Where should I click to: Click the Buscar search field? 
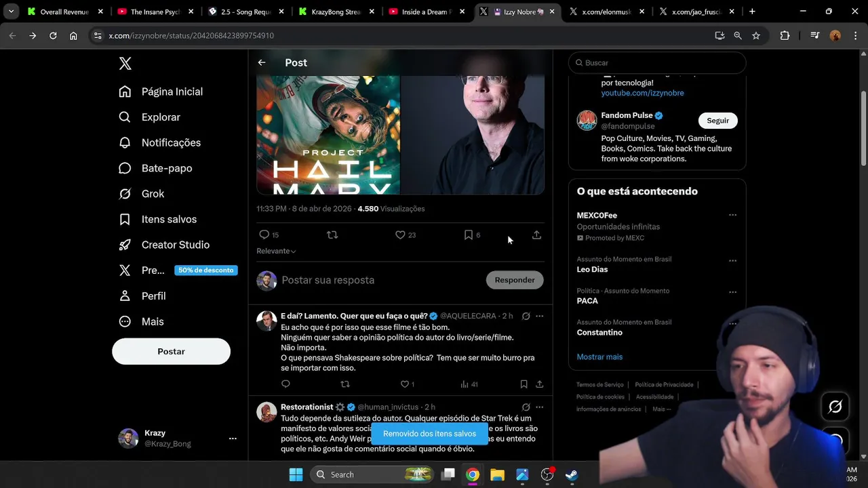pos(657,62)
